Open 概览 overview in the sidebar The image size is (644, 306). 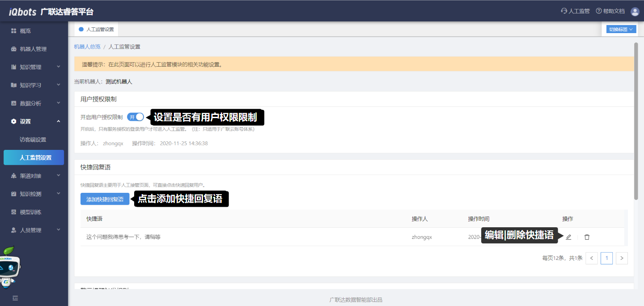click(25, 31)
